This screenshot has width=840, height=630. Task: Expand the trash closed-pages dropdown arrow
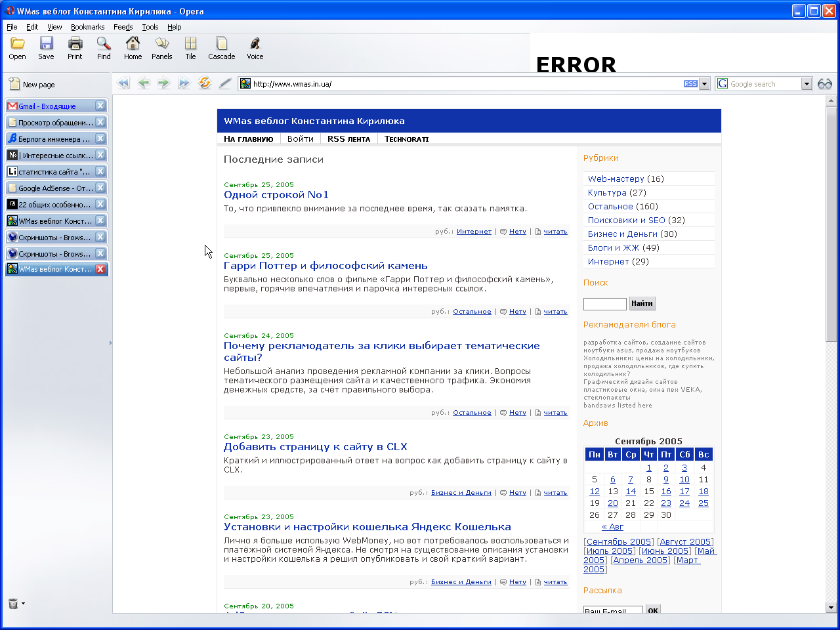click(x=24, y=603)
